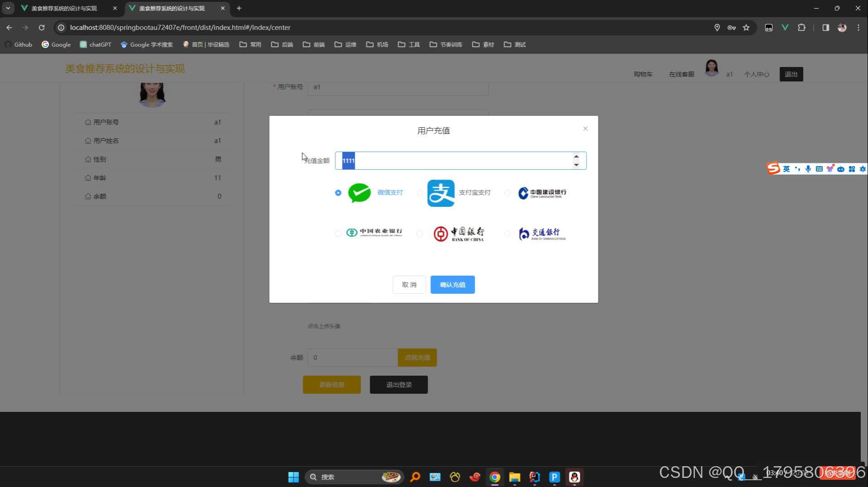Increase recharge amount with up arrow
868x487 pixels.
coord(576,157)
